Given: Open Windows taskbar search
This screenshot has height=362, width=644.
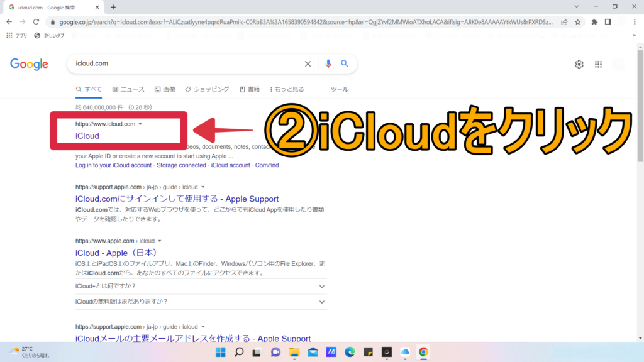Looking at the screenshot, I should pos(239,352).
